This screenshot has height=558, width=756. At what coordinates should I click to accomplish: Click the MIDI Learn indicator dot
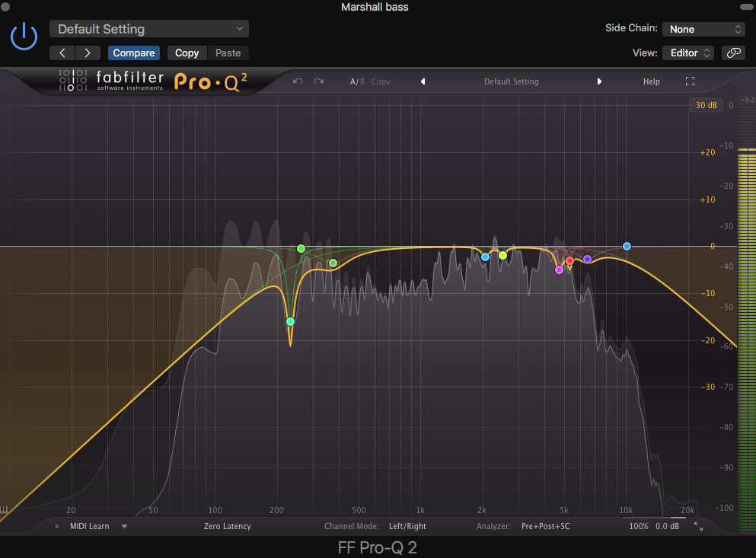coord(57,526)
